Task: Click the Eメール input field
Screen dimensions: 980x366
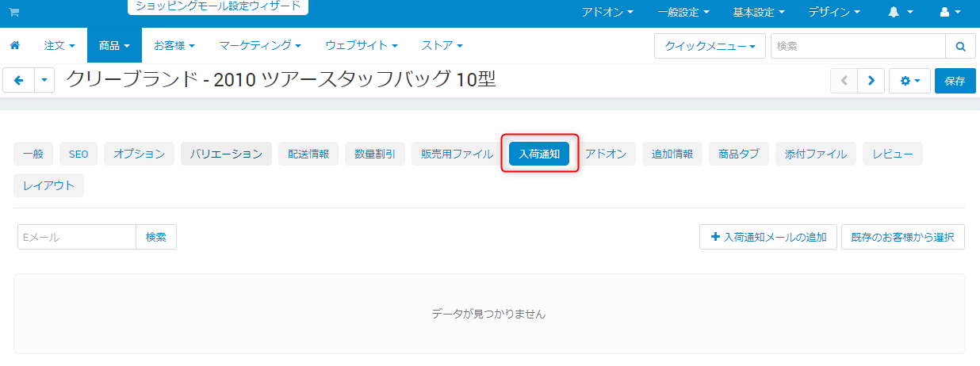Action: pyautogui.click(x=77, y=237)
